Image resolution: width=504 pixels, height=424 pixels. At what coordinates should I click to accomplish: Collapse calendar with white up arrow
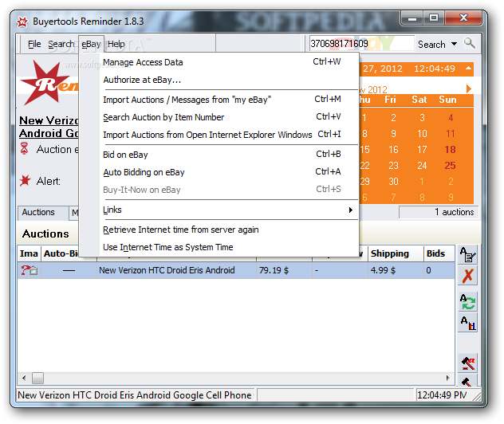(468, 68)
